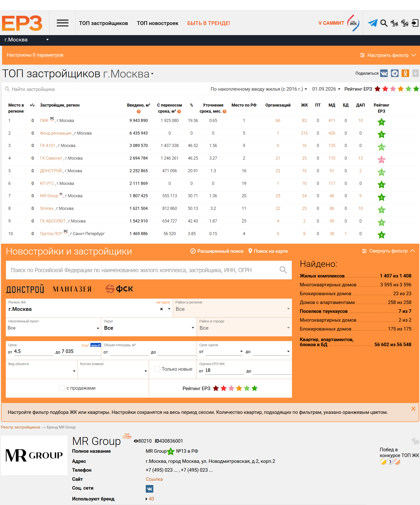Share via the Odnoklassniki icon
Viewport: 420px width, 505px height.
pyautogui.click(x=405, y=73)
